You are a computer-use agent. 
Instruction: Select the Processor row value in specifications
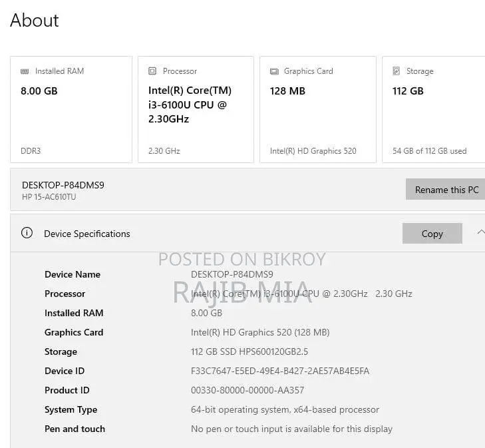click(301, 294)
